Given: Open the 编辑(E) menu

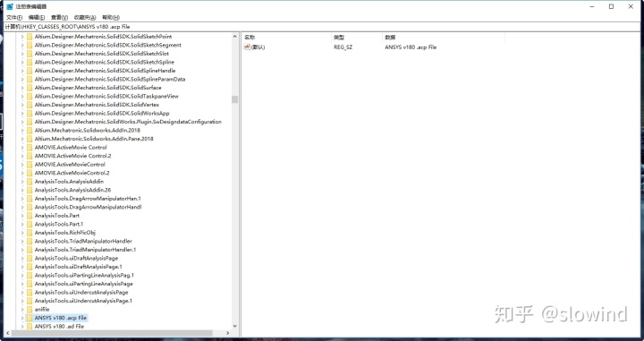Looking at the screenshot, I should (36, 17).
